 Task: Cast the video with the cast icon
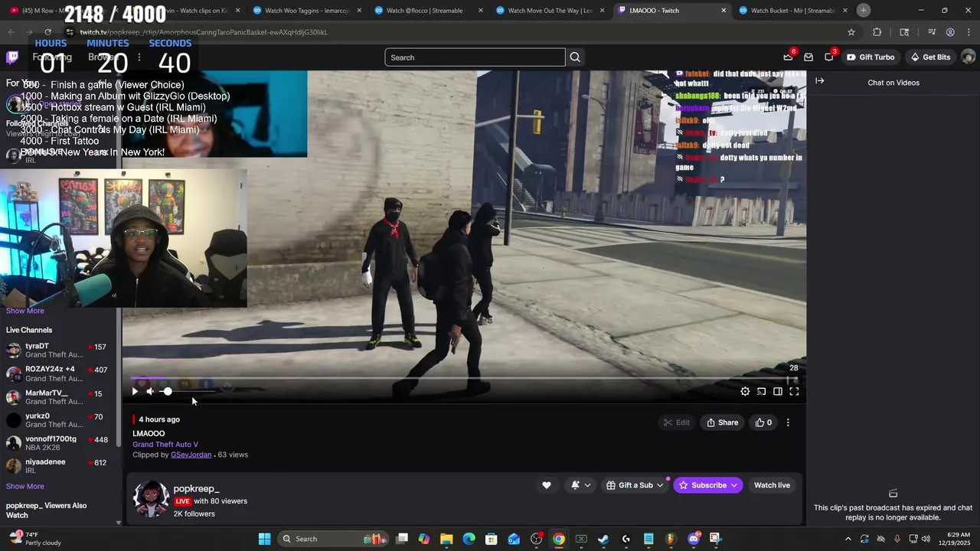(761, 391)
